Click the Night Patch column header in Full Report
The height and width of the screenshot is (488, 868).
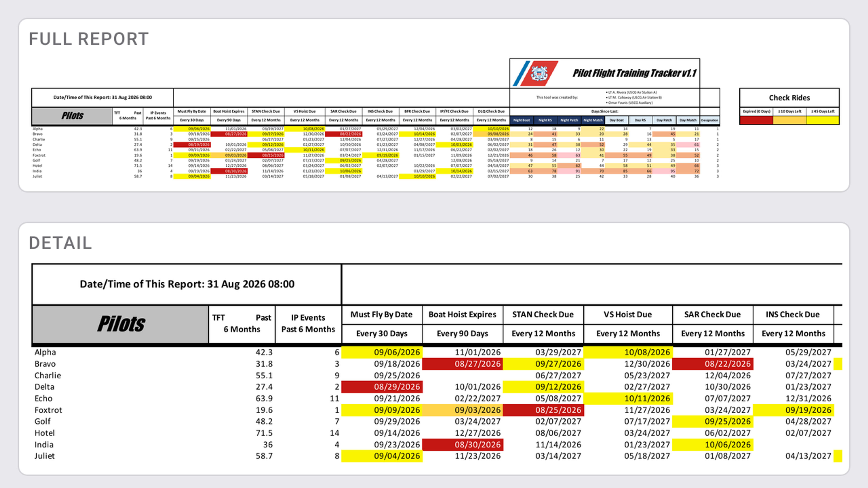click(569, 120)
